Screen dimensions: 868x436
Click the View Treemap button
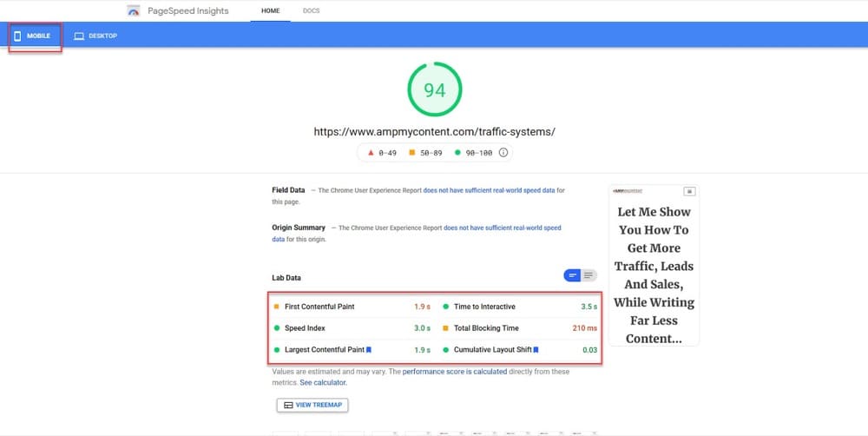pos(312,405)
